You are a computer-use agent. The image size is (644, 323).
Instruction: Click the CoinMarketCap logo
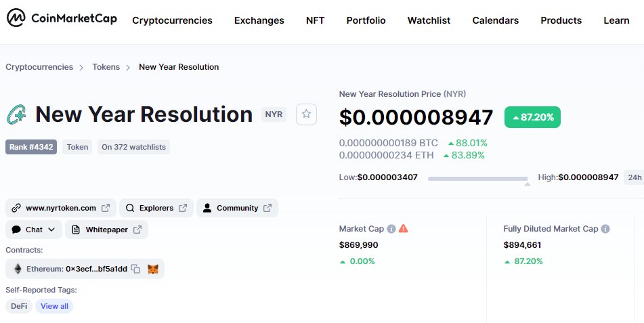(62, 18)
